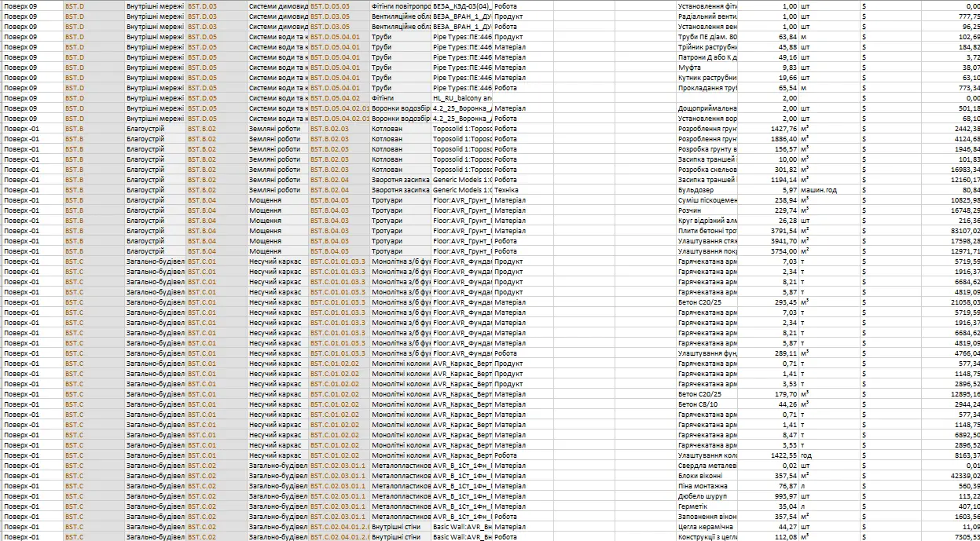Select the 'Розчин' material cell
Viewport: 980px width, 541px height.
click(x=707, y=210)
